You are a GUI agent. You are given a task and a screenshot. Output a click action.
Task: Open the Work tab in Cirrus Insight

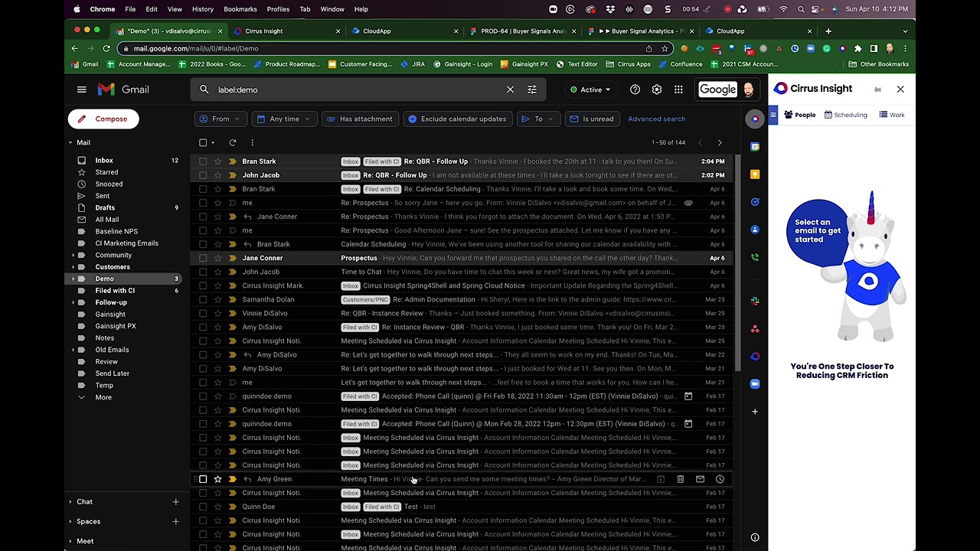(892, 115)
